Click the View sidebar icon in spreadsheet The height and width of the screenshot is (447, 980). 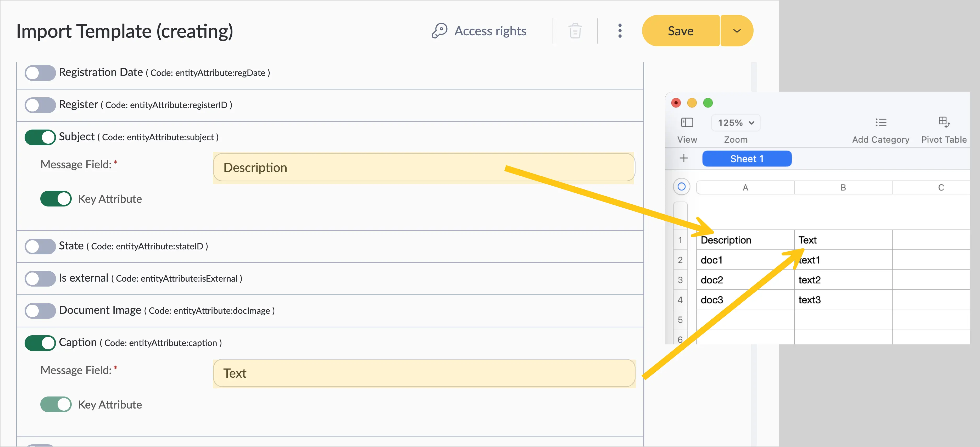[x=687, y=122]
